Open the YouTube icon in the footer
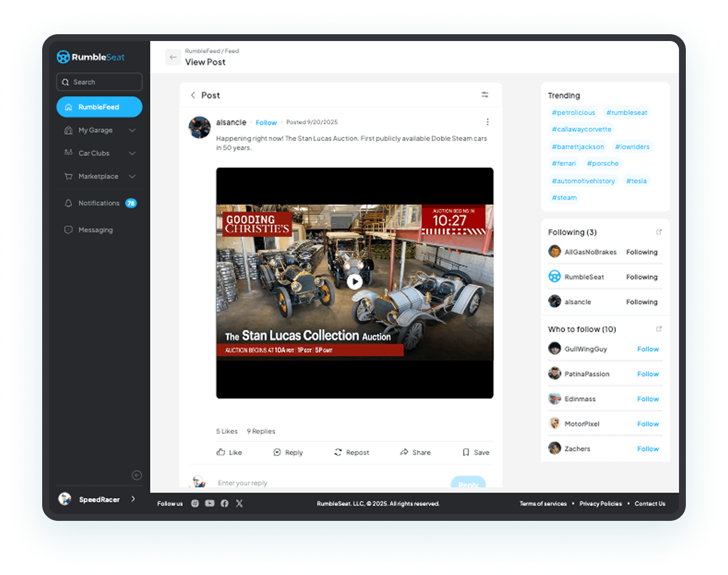Viewport: 728px width, 575px height. point(210,503)
